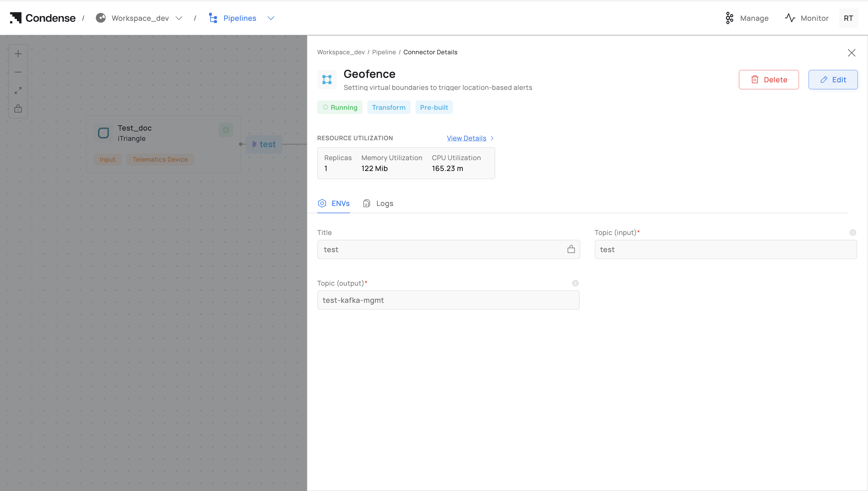
Task: Click the Topic (output) input field
Action: (x=448, y=300)
